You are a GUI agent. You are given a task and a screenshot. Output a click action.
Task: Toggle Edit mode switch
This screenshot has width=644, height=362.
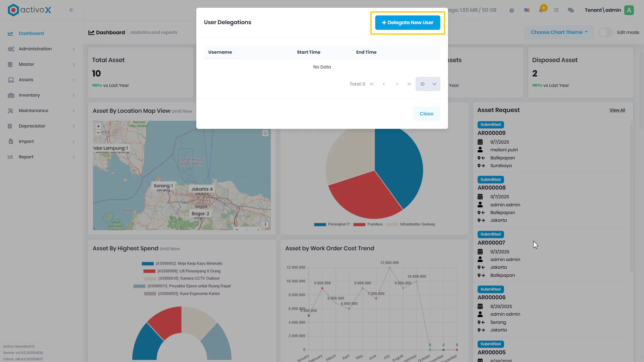coord(606,33)
